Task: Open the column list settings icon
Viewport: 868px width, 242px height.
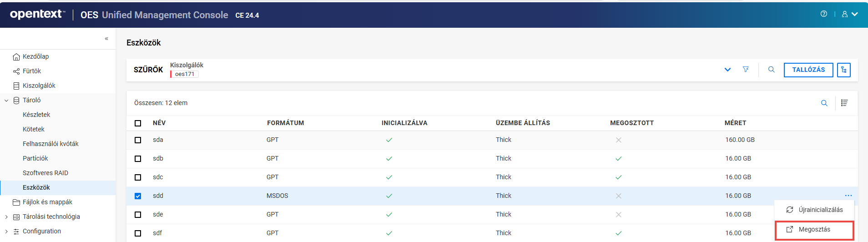Action: pos(844,103)
